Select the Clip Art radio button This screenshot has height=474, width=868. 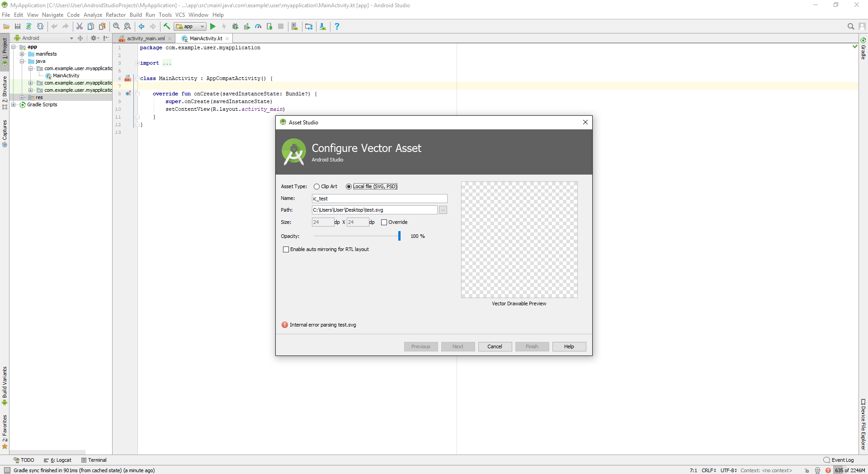tap(316, 186)
